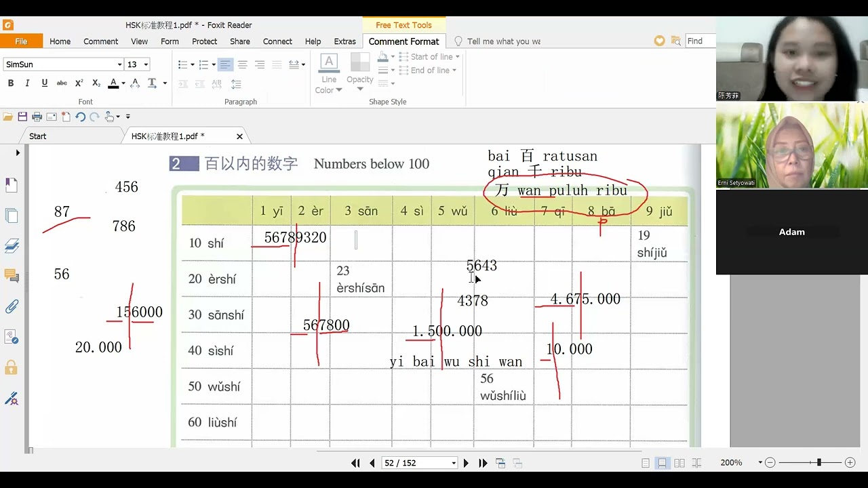Open the Security lock panel
Viewport: 868px width, 488px height.
(11, 367)
